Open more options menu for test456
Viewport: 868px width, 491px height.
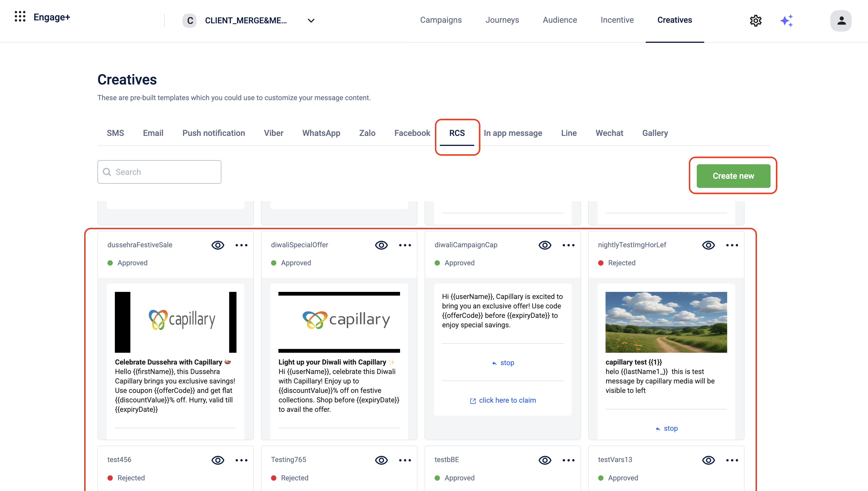tap(241, 460)
